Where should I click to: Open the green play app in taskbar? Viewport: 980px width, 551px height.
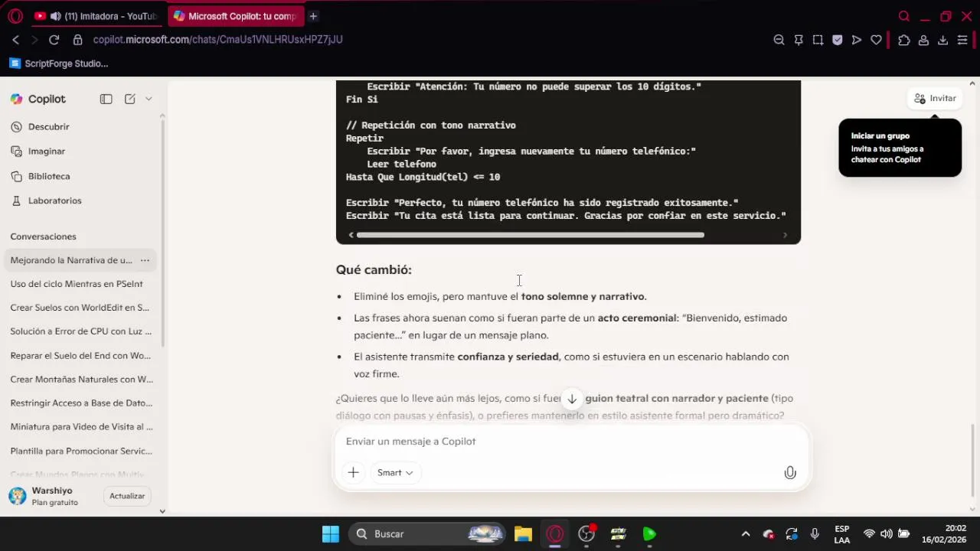650,534
